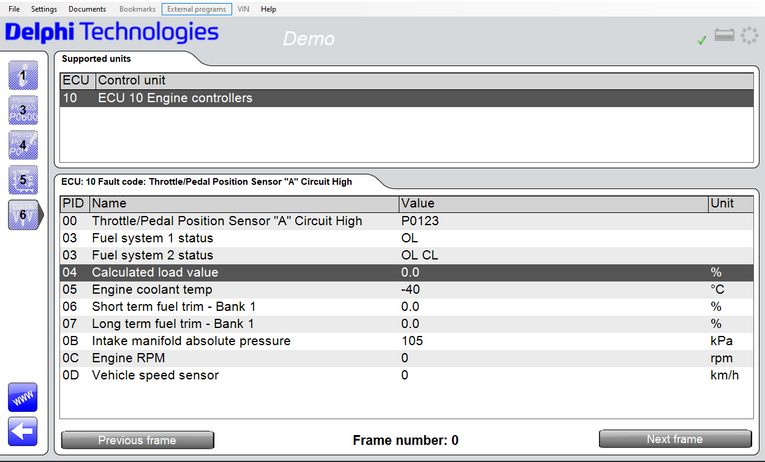Go to the Previous frame

pyautogui.click(x=137, y=440)
